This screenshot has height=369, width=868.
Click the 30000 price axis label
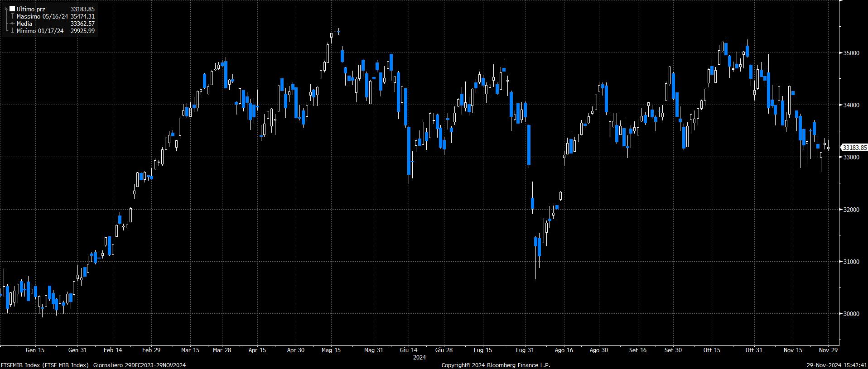point(851,314)
